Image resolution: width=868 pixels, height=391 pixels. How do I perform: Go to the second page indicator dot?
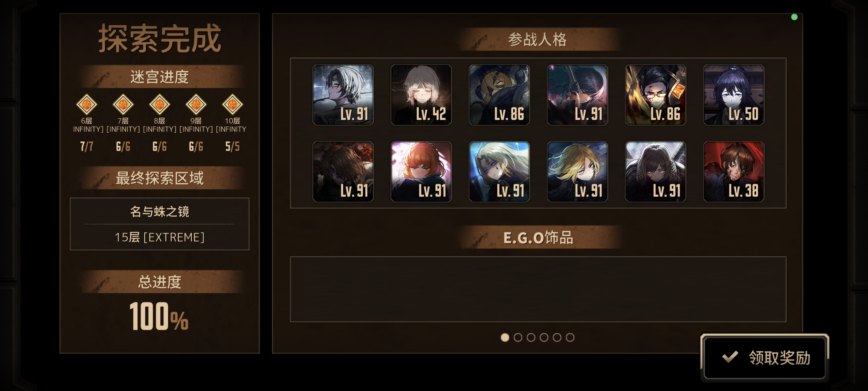click(x=518, y=337)
